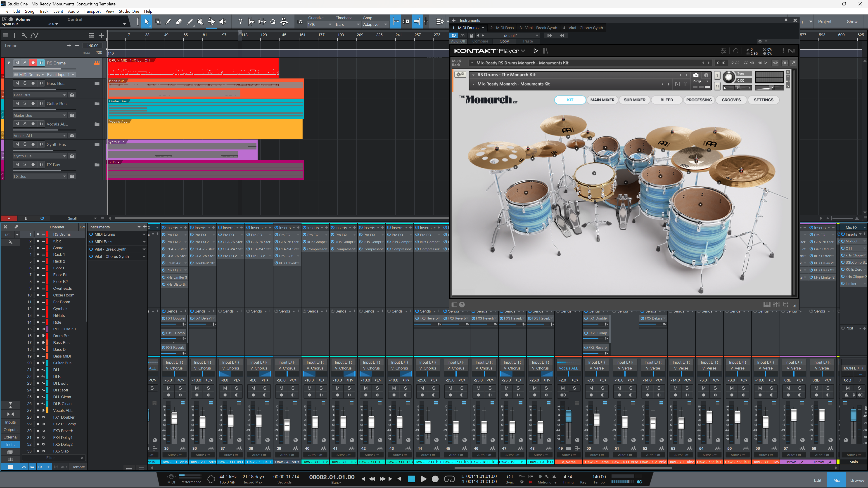Select the Range tool
Viewport: 868px width, 488px height.
(x=157, y=21)
